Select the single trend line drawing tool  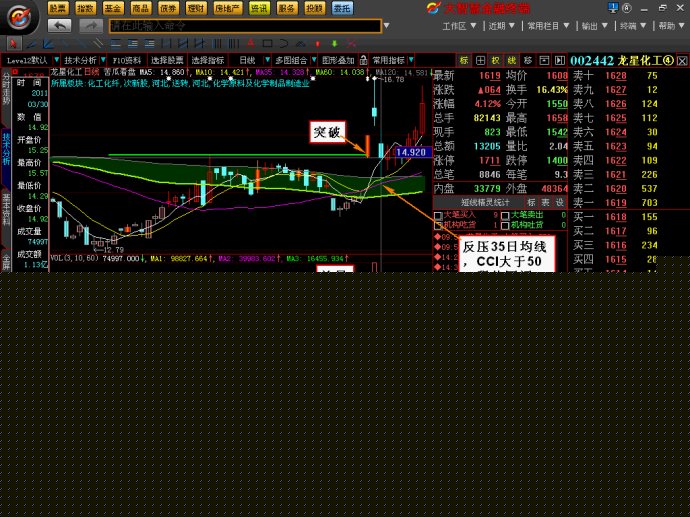(31, 44)
